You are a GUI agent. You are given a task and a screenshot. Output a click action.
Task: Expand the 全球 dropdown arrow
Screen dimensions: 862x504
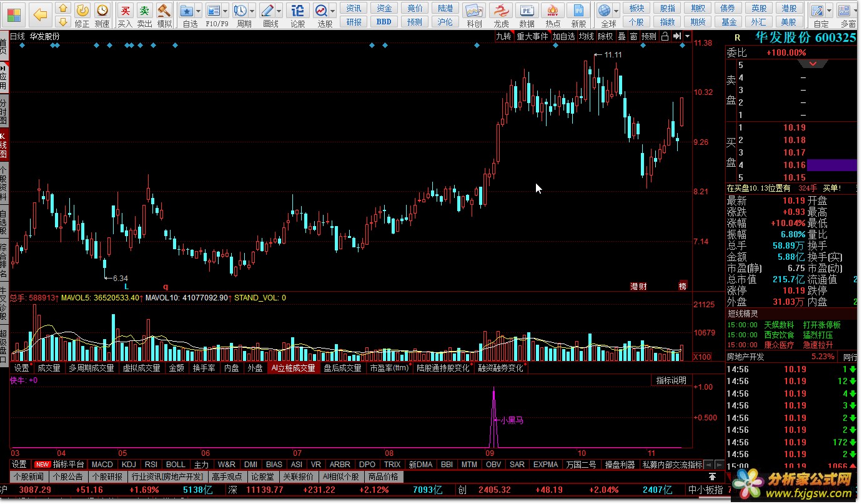pyautogui.click(x=616, y=11)
